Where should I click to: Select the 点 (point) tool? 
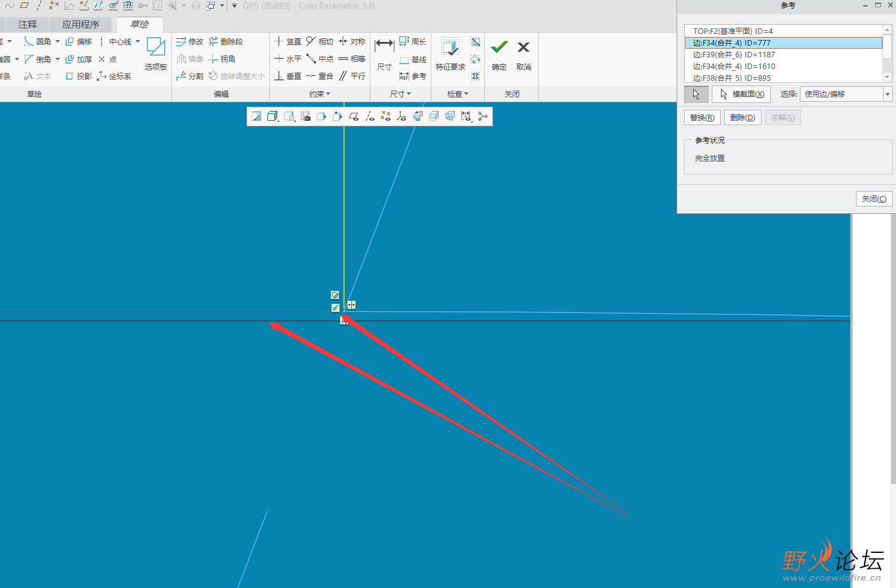coord(107,59)
